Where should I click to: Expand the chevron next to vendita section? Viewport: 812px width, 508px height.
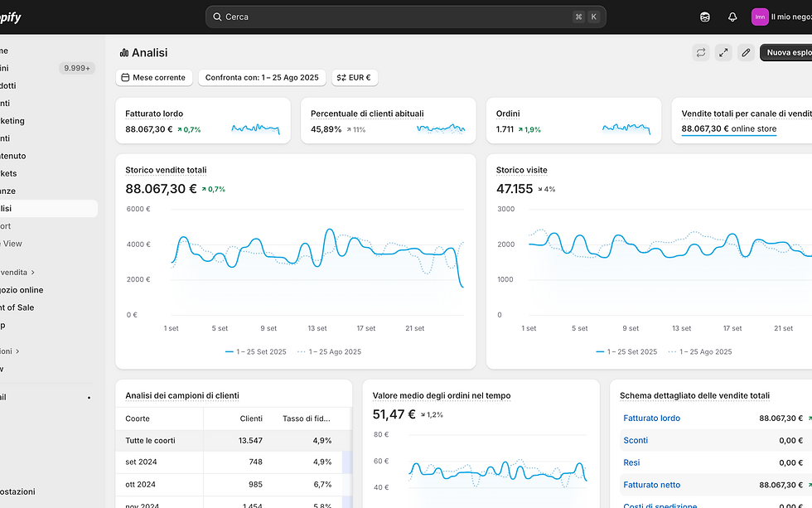(x=32, y=273)
